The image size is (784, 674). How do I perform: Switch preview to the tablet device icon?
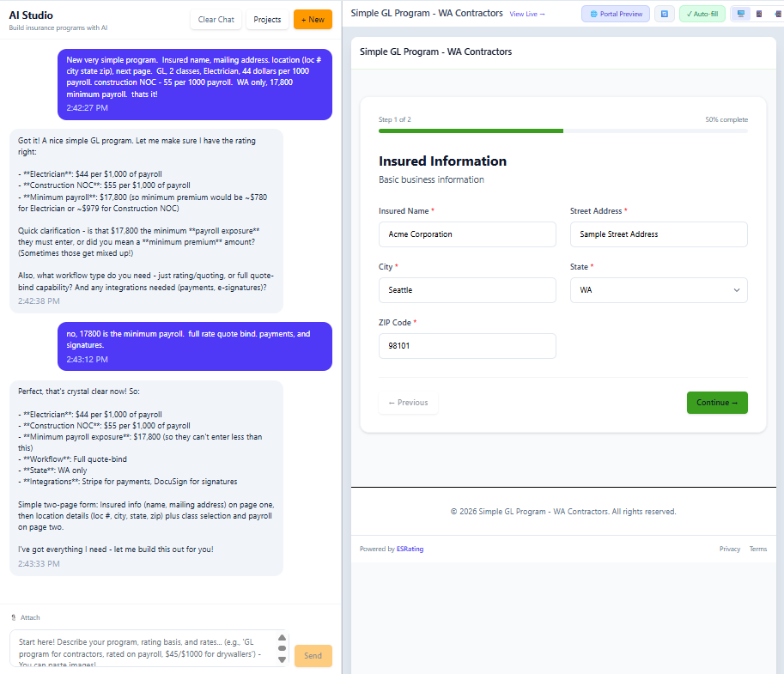point(759,14)
